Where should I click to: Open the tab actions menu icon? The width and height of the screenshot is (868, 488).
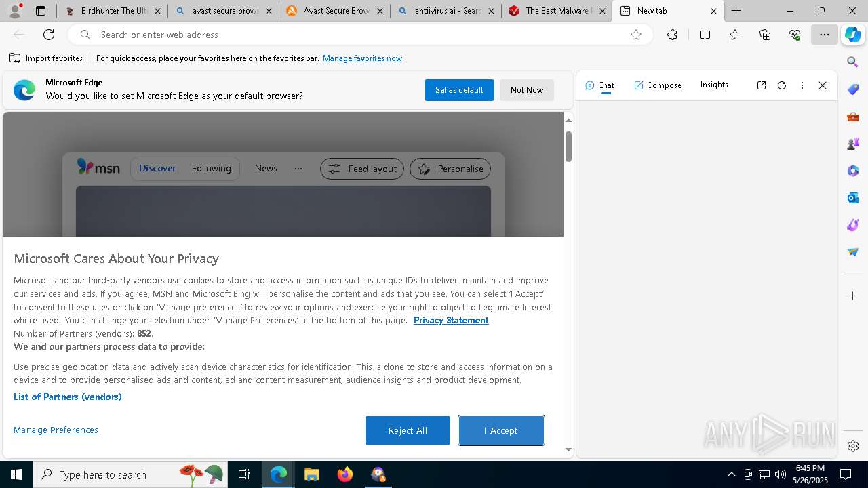(41, 11)
